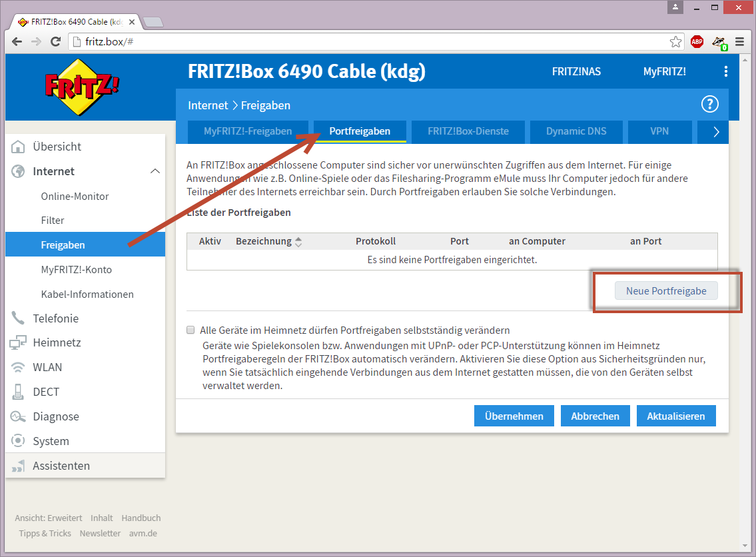The width and height of the screenshot is (756, 557).
Task: Open a new browser tab
Action: 153,22
